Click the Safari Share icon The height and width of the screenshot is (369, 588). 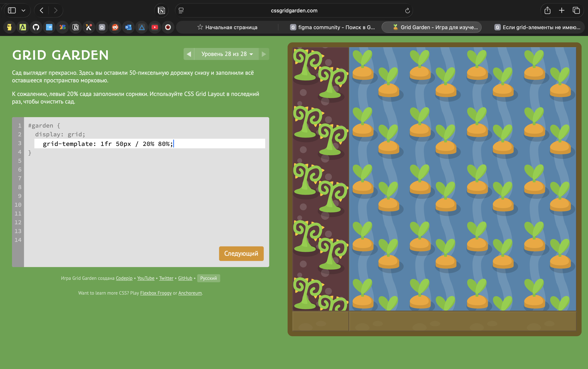pos(547,10)
